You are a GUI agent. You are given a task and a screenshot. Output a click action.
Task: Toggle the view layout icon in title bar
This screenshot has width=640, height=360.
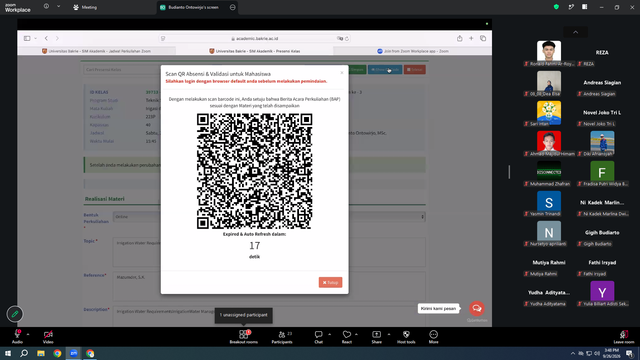[x=584, y=7]
